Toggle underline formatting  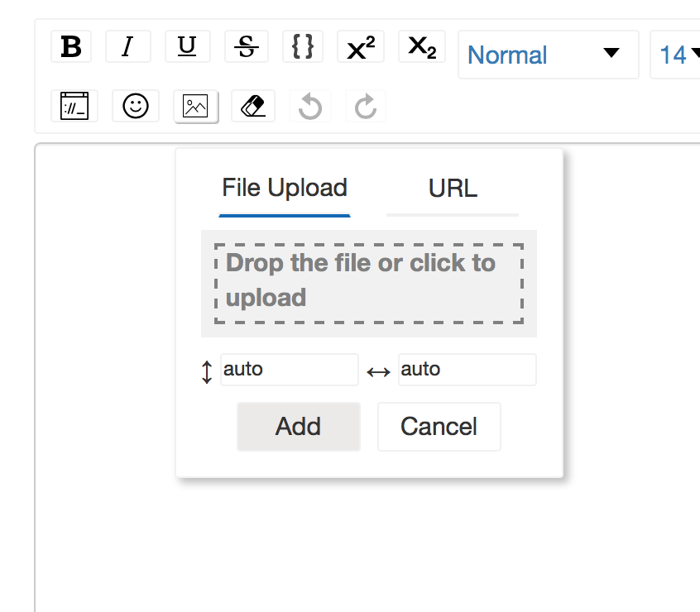point(187,46)
